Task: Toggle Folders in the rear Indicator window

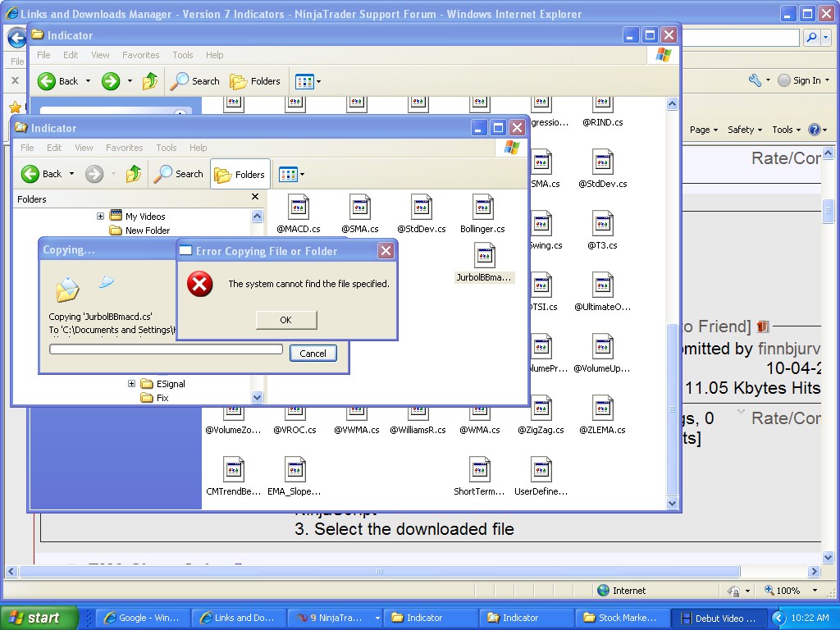Action: 255,81
